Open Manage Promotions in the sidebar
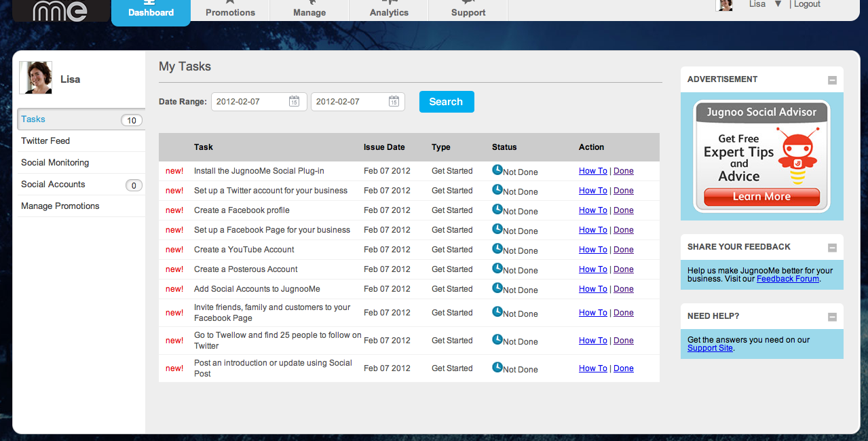 (x=81, y=206)
